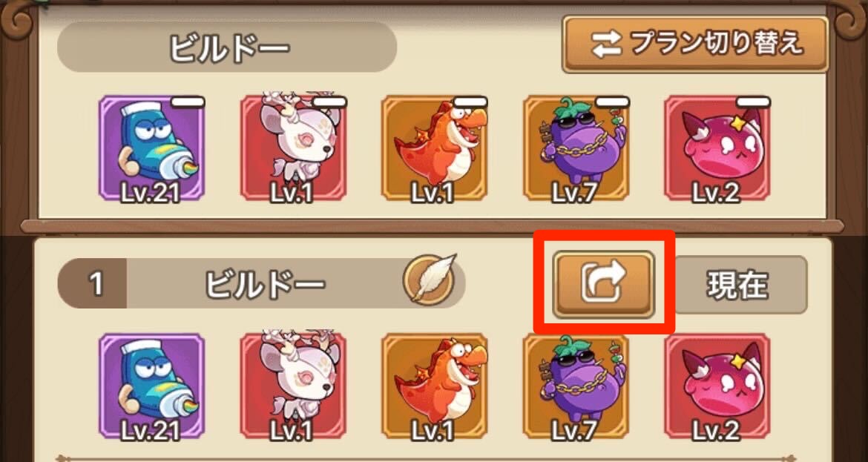Screen dimensions: 868x462
Task: Remove the deer via its minus badge
Action: click(x=329, y=102)
